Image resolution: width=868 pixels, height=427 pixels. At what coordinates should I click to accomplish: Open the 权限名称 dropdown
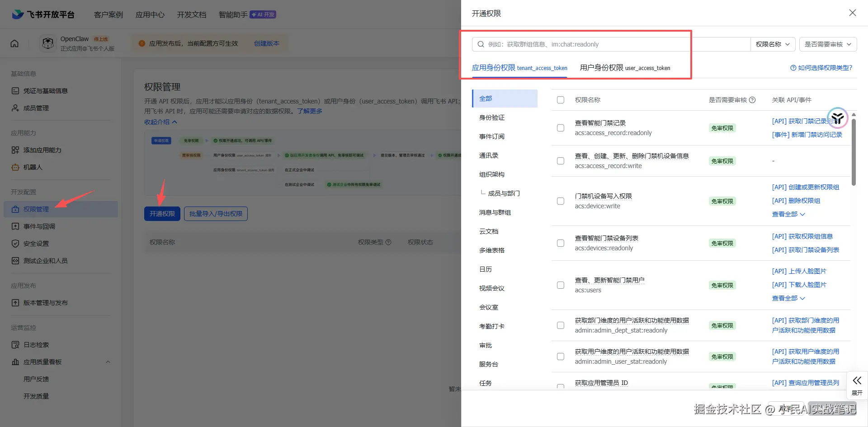click(x=773, y=44)
